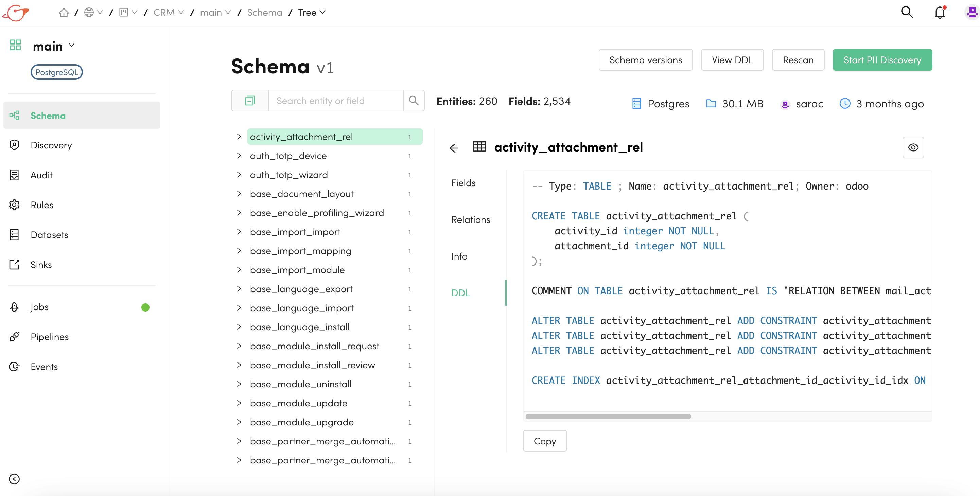Go back using the left arrow icon

pos(454,148)
